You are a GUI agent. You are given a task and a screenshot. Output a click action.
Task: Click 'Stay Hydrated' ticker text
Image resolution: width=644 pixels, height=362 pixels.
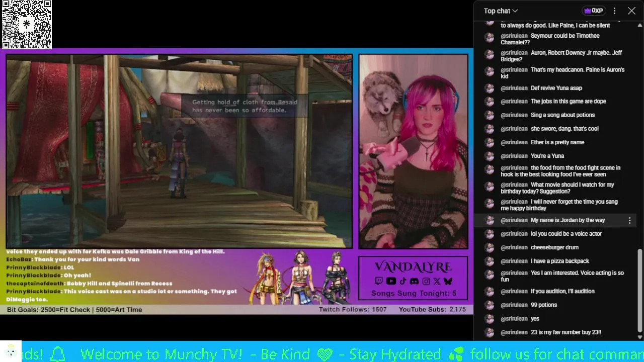click(395, 354)
